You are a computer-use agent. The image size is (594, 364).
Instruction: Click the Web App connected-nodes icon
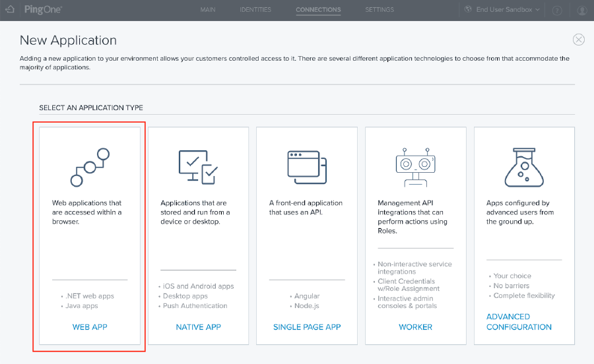tap(90, 167)
